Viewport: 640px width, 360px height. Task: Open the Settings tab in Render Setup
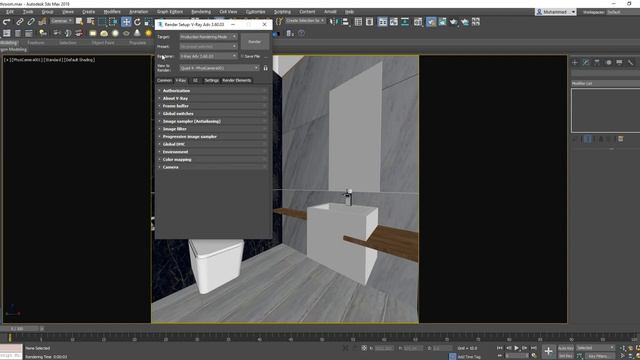pyautogui.click(x=211, y=80)
